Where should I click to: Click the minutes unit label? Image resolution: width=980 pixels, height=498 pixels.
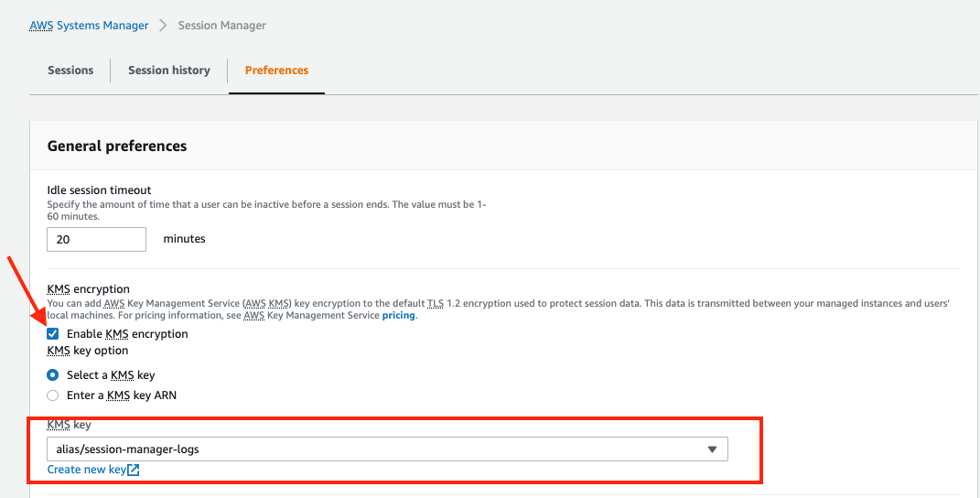pos(184,239)
